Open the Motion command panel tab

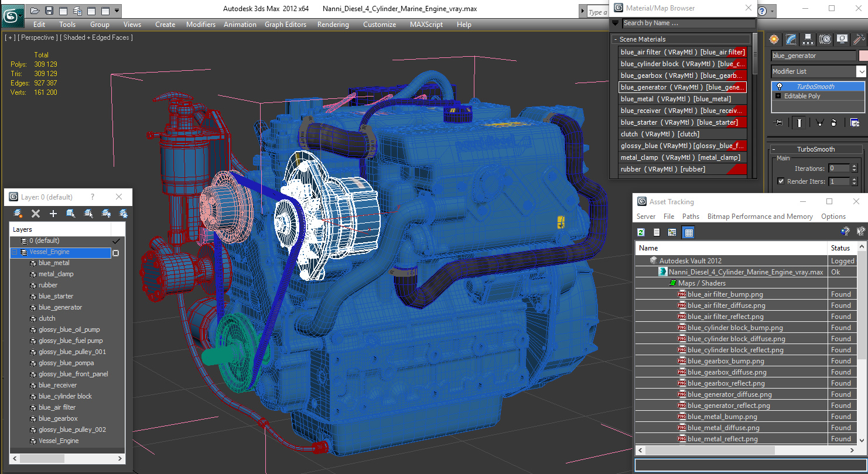click(825, 39)
